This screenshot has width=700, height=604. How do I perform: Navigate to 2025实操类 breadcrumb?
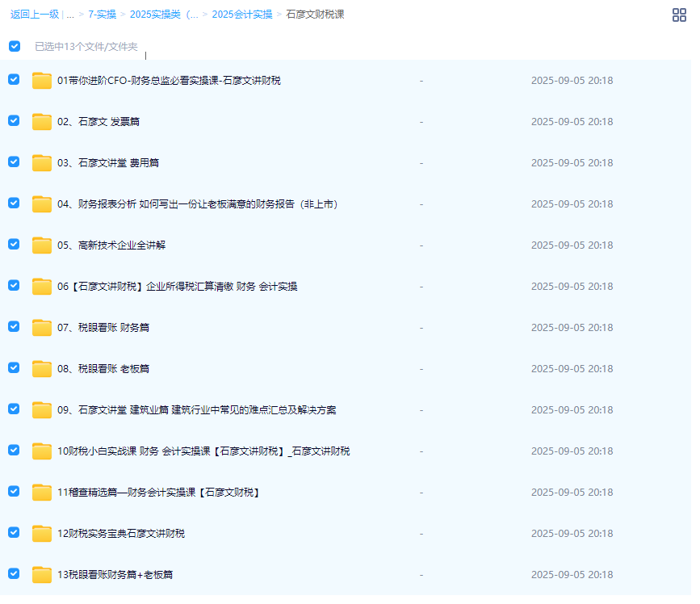(x=164, y=15)
